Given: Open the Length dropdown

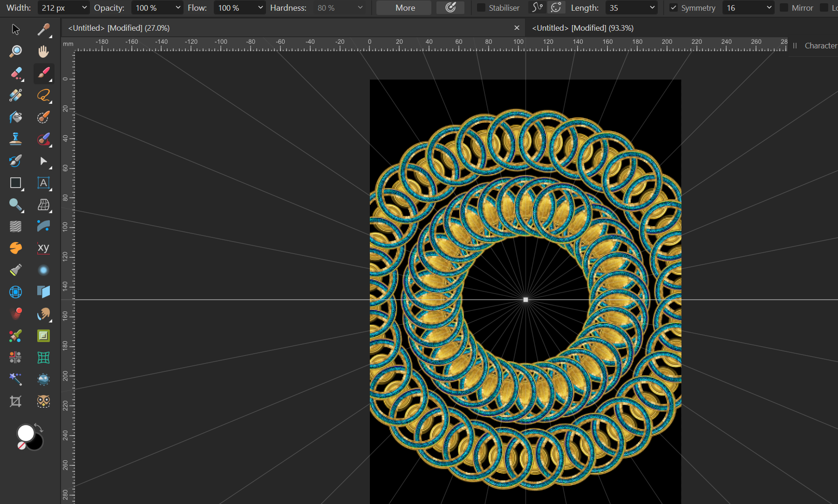Looking at the screenshot, I should point(652,7).
